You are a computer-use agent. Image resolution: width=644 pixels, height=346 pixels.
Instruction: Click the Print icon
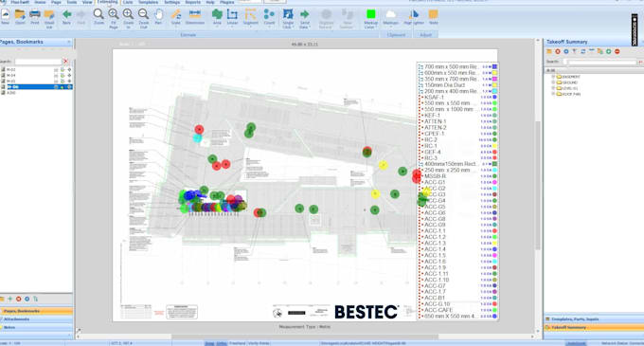35,15
